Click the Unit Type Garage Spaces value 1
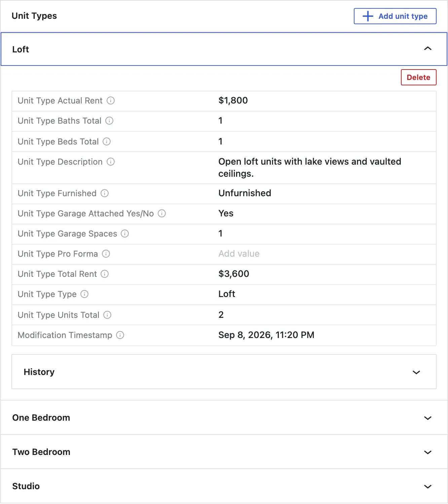Image resolution: width=448 pixels, height=504 pixels. [220, 234]
